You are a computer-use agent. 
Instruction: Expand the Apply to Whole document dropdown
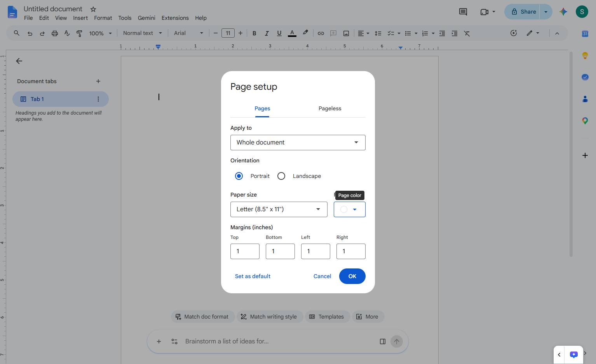click(x=298, y=143)
